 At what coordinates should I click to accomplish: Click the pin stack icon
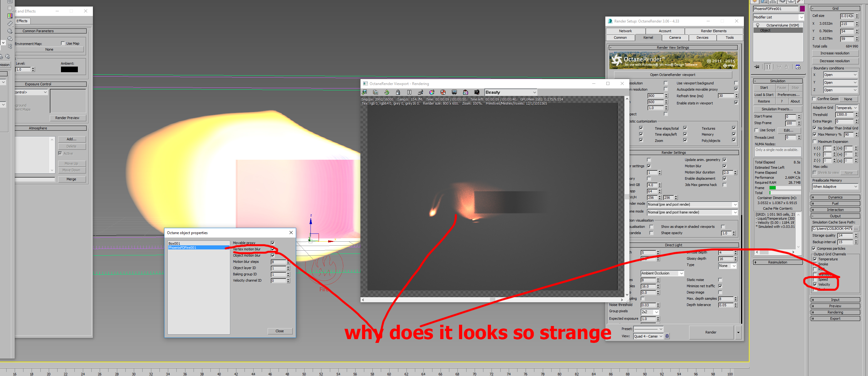coord(757,67)
